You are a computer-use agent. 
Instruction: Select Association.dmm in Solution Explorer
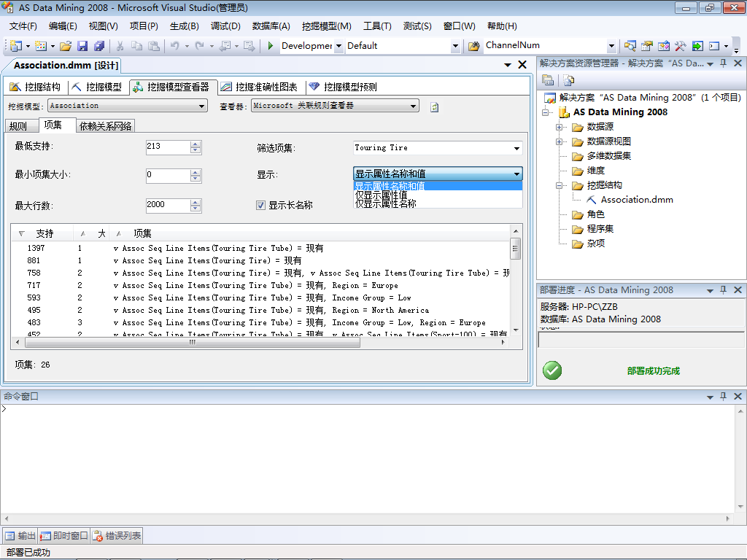(636, 200)
